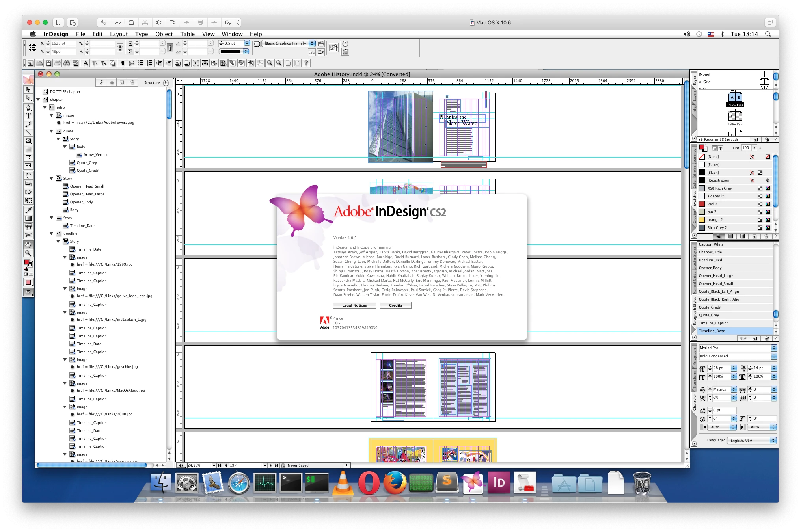This screenshot has height=532, width=801.
Task: Select the Type tool in toolbox
Action: click(x=28, y=116)
